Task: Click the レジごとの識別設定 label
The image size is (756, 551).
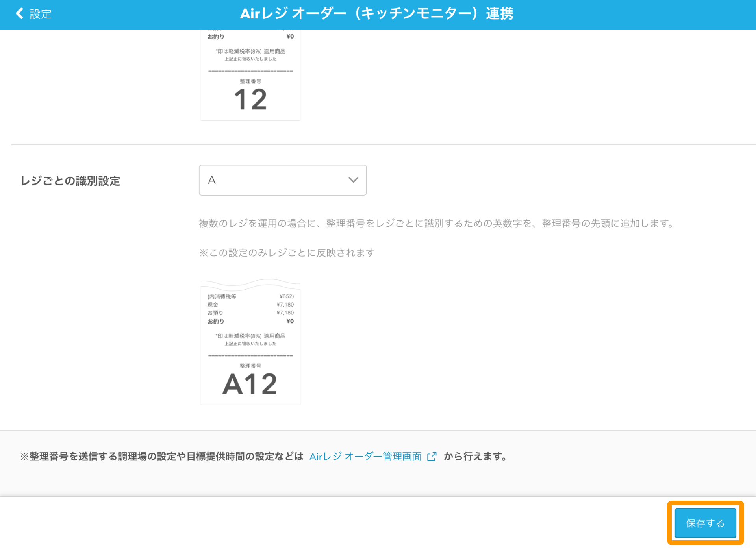Action: coord(70,181)
